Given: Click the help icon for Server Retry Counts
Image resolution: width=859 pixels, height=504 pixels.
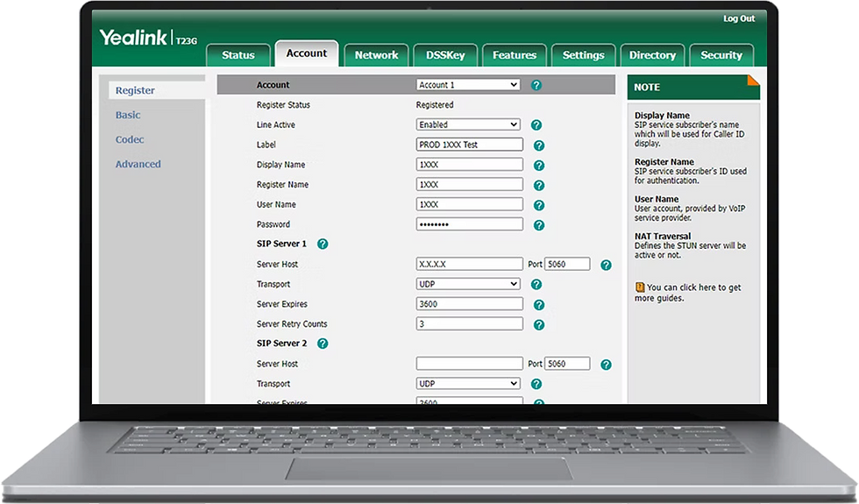Looking at the screenshot, I should (539, 325).
